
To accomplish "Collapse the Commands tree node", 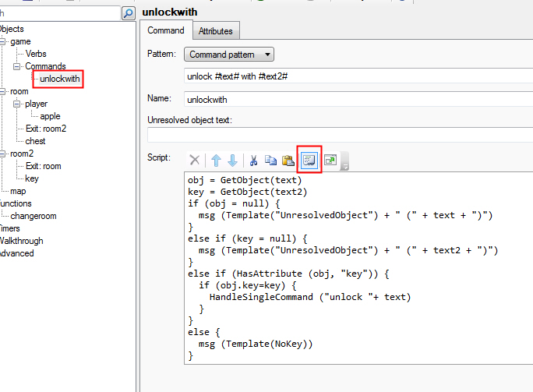I will coord(17,67).
